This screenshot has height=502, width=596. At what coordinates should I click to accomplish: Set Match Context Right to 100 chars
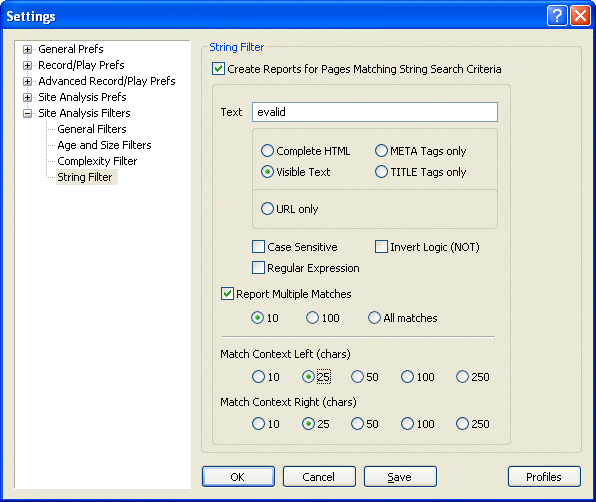click(x=407, y=423)
